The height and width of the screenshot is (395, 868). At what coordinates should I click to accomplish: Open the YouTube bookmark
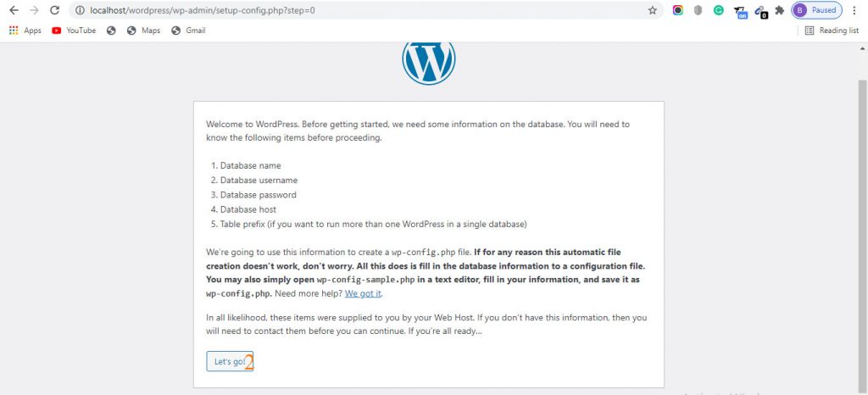(74, 31)
